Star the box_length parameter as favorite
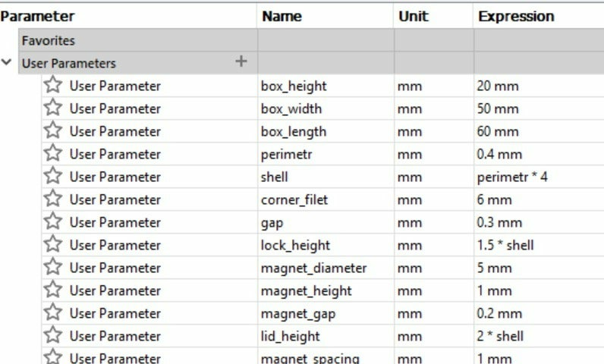This screenshot has width=604, height=364. pos(52,131)
